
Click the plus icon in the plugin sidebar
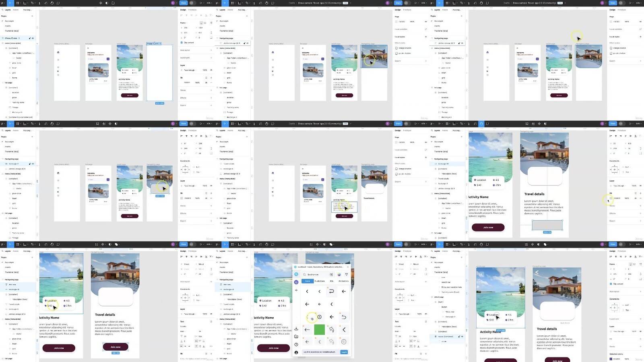coord(296,290)
